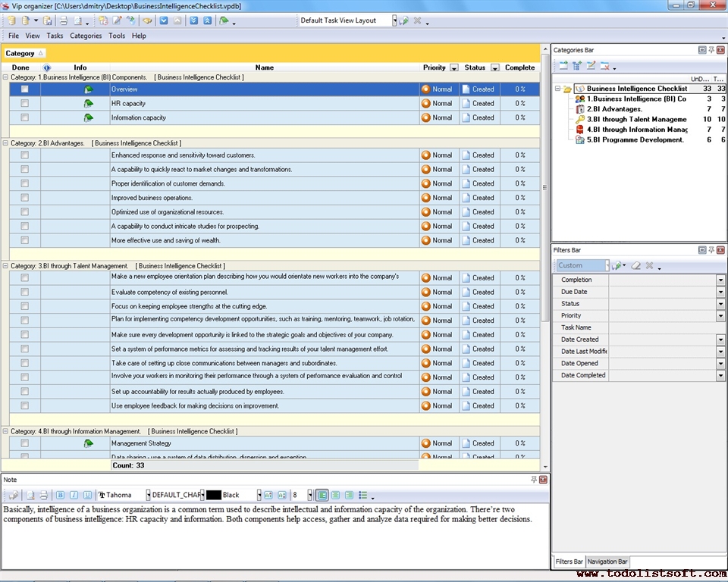728x582 pixels.
Task: Click the green flag icon in main toolbar
Action: point(224,20)
